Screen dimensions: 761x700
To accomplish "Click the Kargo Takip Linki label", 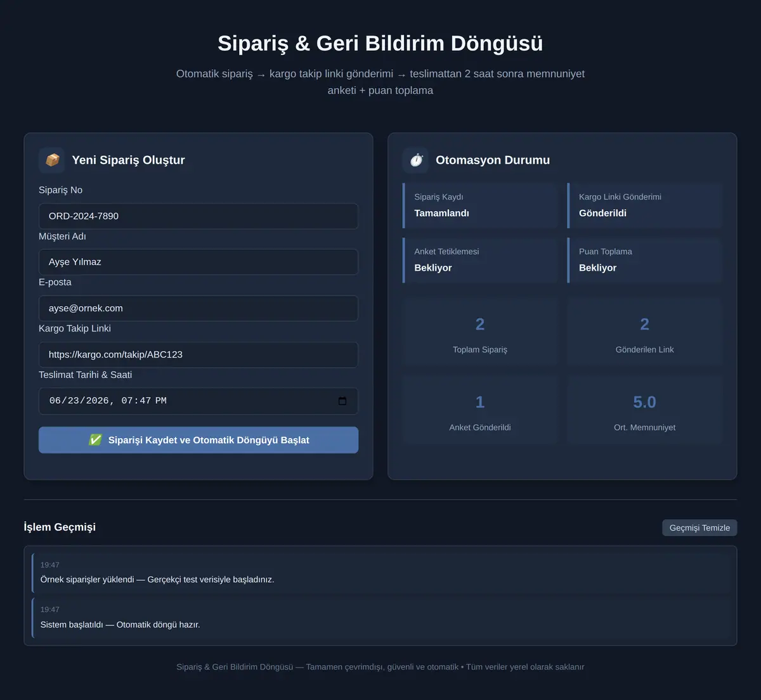I will pos(75,328).
